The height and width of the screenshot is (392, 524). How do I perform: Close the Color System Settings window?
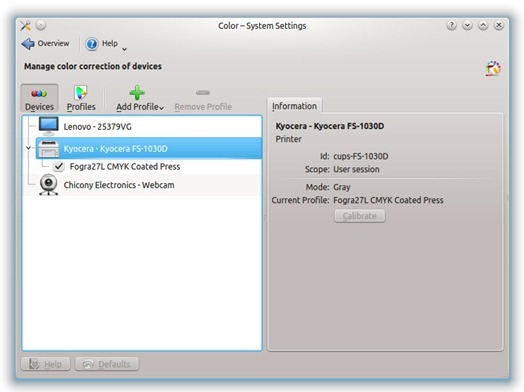(x=499, y=25)
